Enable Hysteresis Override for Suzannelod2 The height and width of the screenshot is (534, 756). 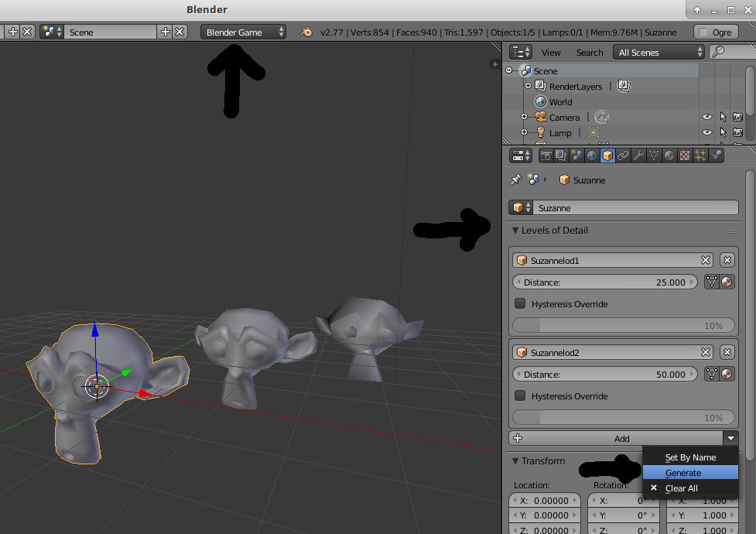point(520,395)
